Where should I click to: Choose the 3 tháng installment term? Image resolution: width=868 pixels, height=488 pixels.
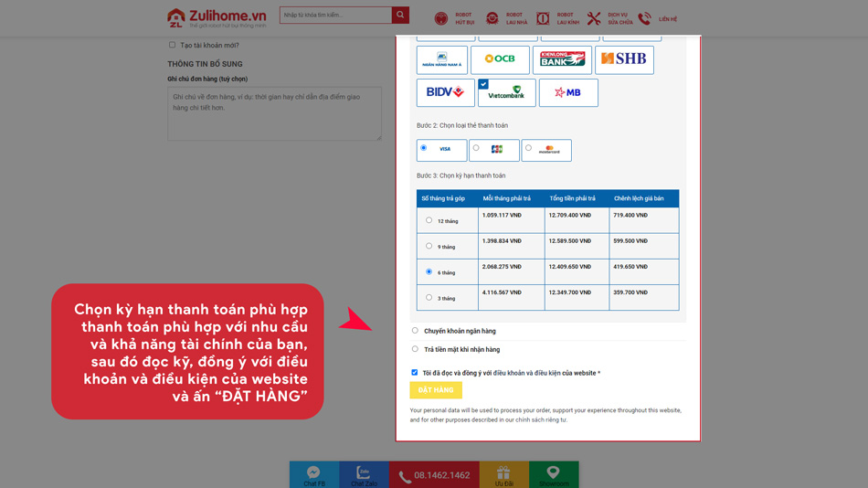(x=429, y=297)
